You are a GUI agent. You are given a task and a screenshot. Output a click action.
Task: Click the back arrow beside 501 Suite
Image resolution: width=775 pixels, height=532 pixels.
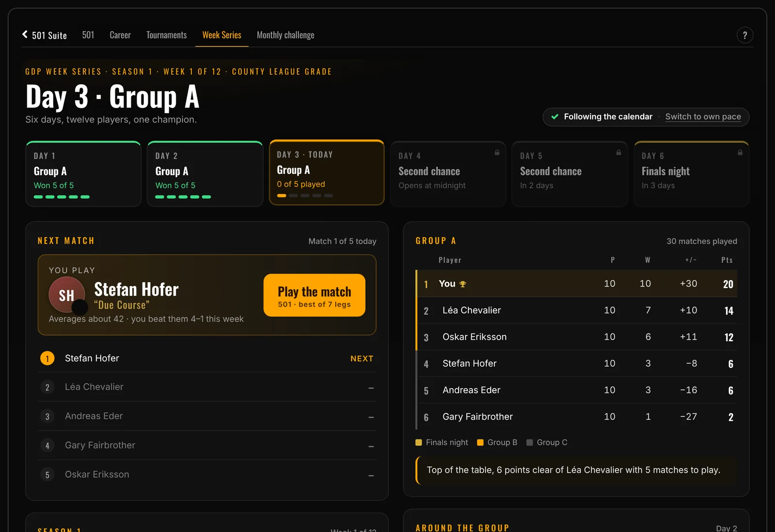pos(25,34)
